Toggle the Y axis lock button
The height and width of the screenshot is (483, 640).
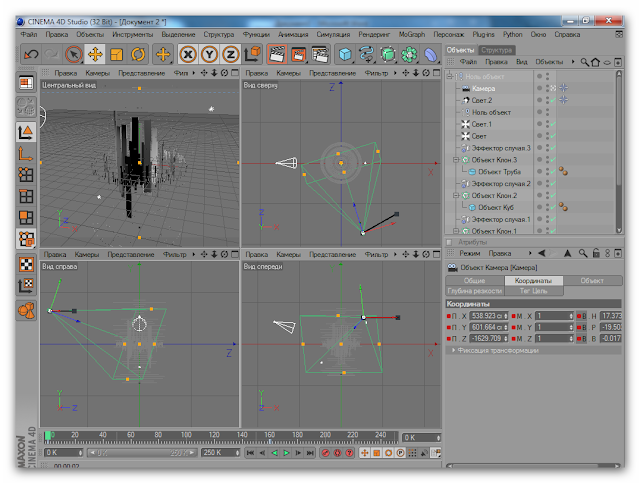(x=208, y=54)
